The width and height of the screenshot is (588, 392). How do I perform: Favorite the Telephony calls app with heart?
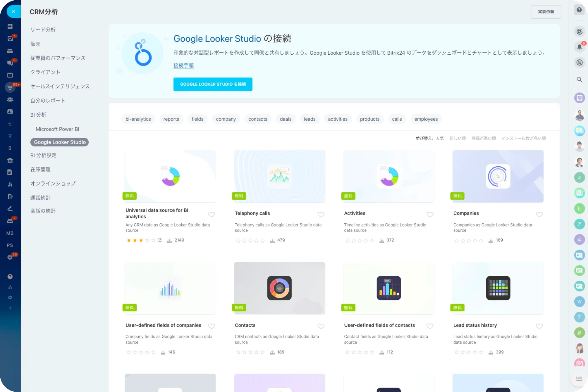tap(321, 214)
